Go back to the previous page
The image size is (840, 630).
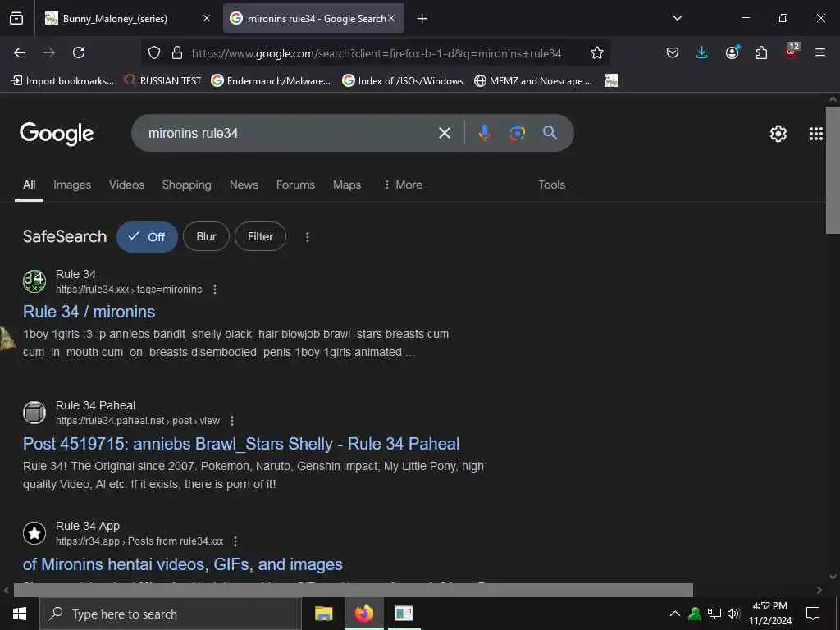(x=20, y=52)
